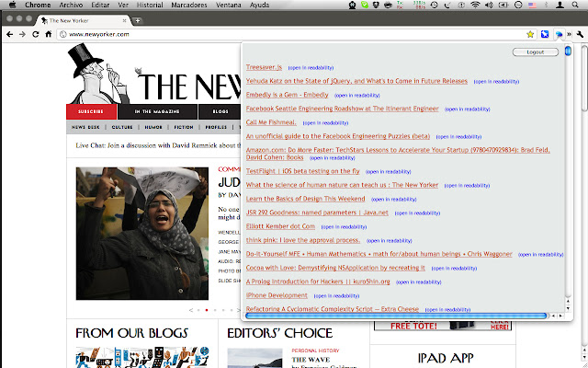The width and height of the screenshot is (588, 368).
Task: Click the site info icon in address bar
Action: coord(63,34)
